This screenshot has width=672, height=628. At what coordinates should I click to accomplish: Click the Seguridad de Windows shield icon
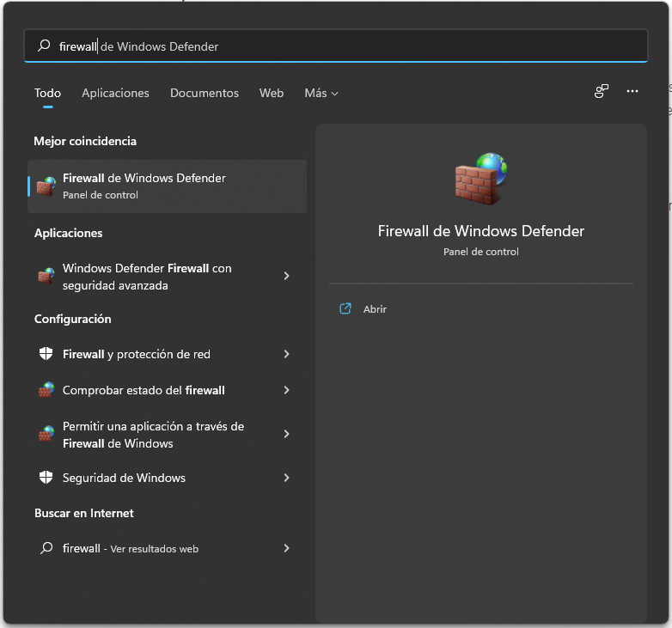pyautogui.click(x=46, y=477)
